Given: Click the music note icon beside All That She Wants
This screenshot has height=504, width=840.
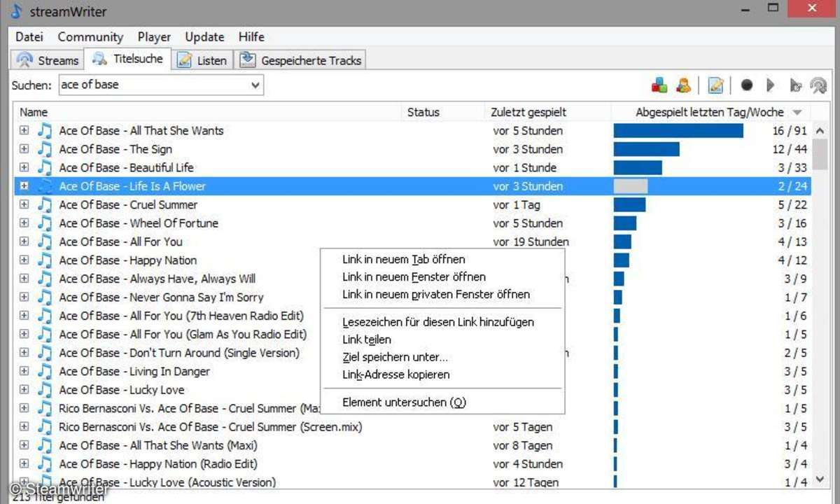Looking at the screenshot, I should [x=45, y=130].
